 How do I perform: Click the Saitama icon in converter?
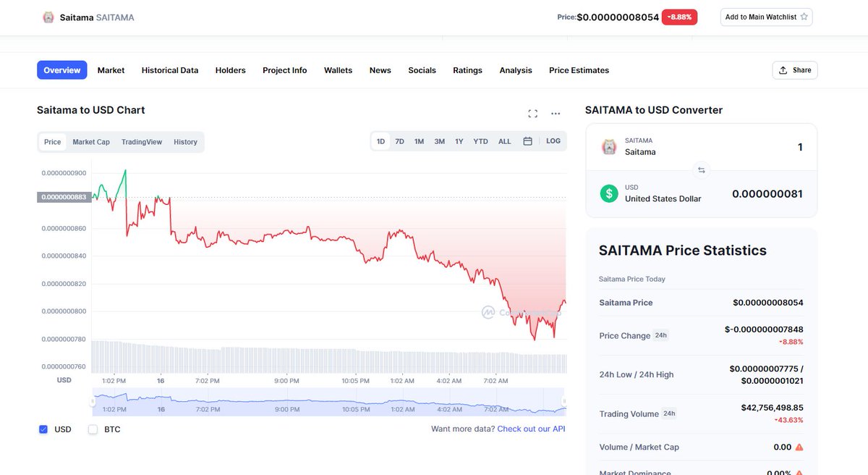tap(609, 147)
